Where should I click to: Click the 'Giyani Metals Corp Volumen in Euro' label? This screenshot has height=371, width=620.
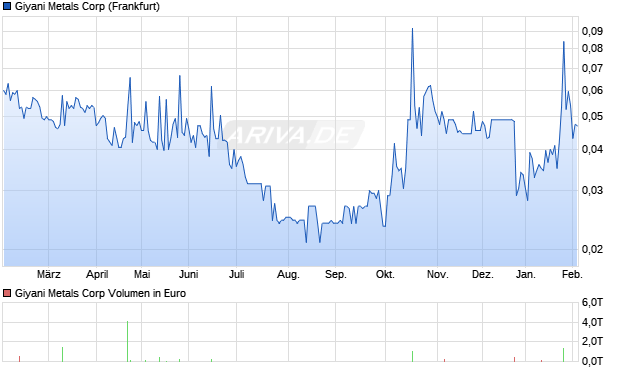click(x=100, y=293)
